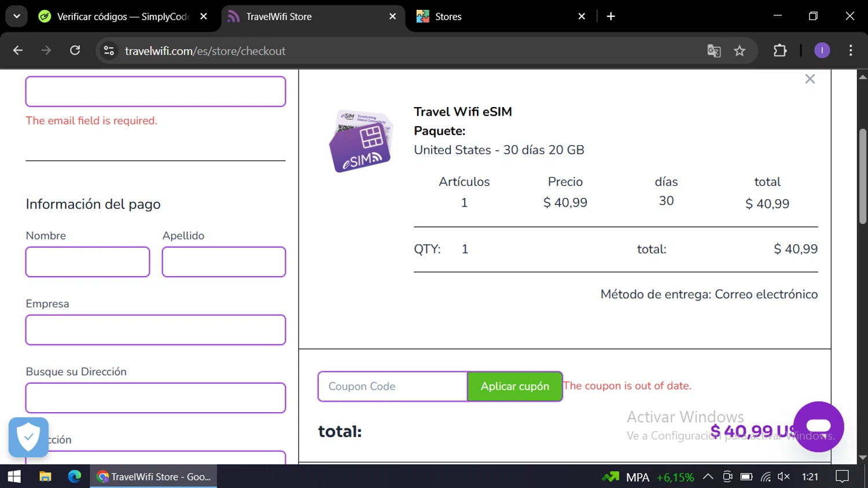Viewport: 868px width, 488px height.
Task: Click the scrollbar up arrow
Action: [863, 76]
